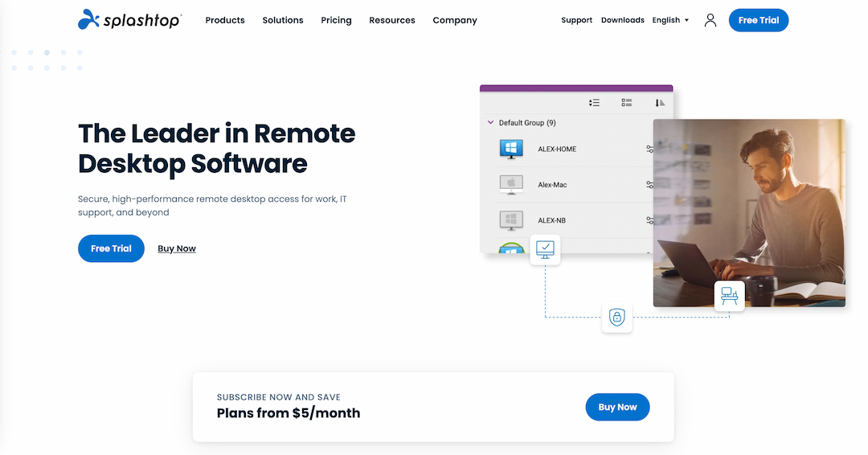
Task: Click the ALEX-NB computer icon
Action: 511,220
